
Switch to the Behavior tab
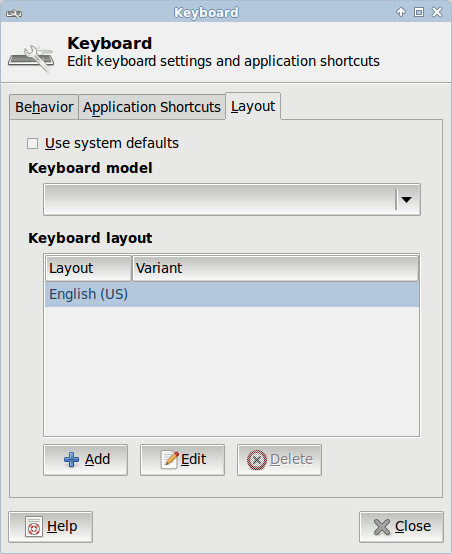click(44, 107)
